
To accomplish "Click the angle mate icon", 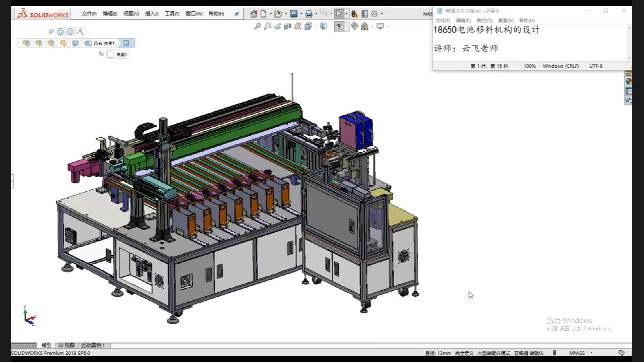I will 80,32.
